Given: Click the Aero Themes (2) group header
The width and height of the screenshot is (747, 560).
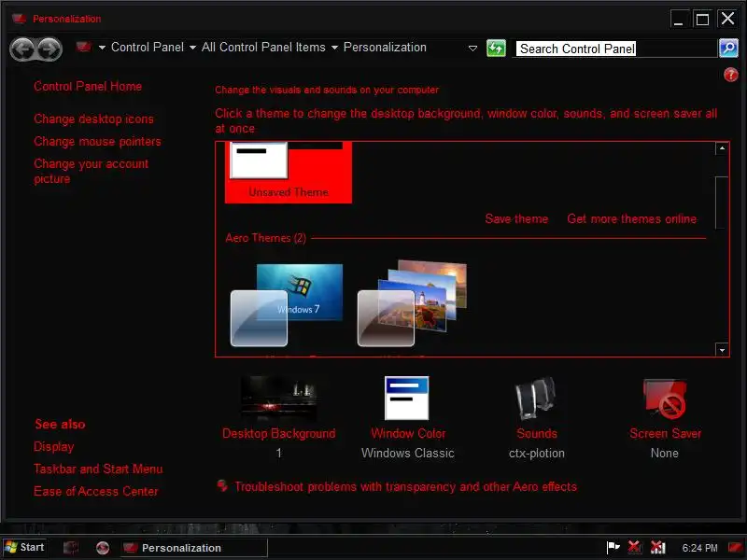Looking at the screenshot, I should 266,238.
